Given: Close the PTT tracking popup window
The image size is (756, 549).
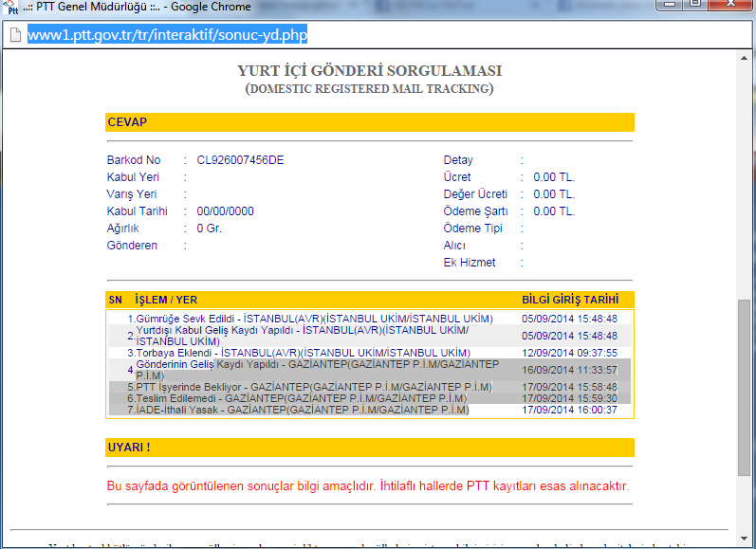Looking at the screenshot, I should [730, 4].
